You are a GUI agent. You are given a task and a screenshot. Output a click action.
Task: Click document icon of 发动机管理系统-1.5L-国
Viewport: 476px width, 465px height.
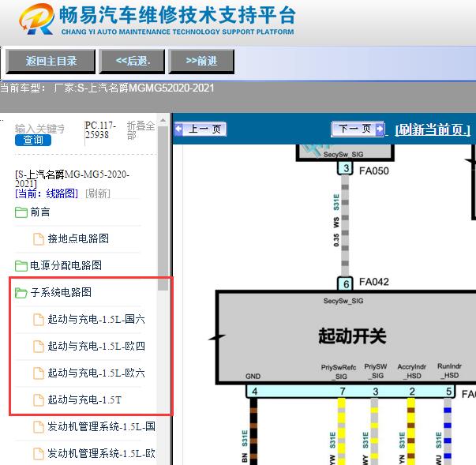point(39,427)
